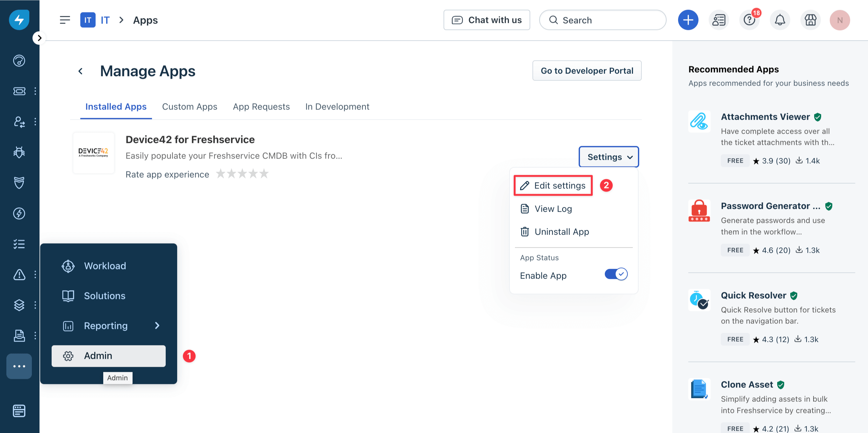
Task: Rate the app with the fifth star
Action: (x=264, y=174)
